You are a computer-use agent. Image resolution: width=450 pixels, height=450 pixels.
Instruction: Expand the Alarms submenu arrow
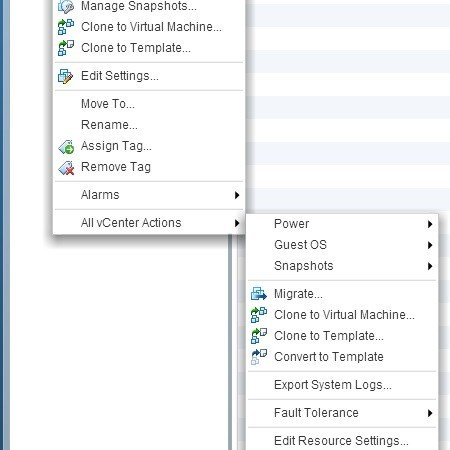237,195
